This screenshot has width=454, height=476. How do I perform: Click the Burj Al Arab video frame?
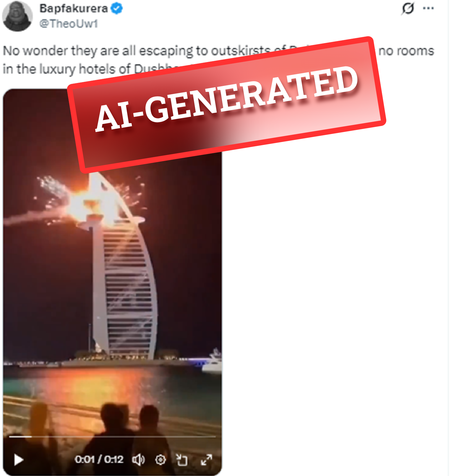[x=112, y=282]
